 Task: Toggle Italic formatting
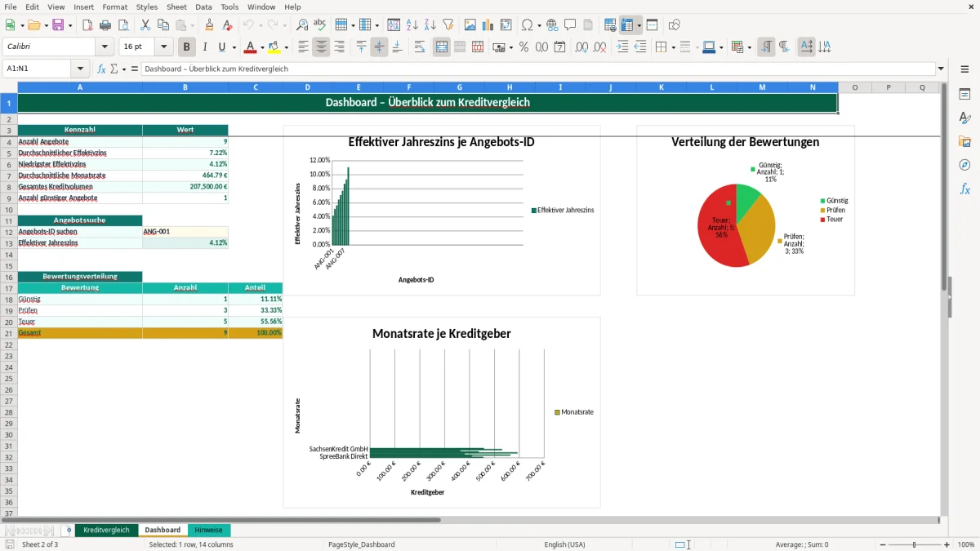pyautogui.click(x=204, y=47)
